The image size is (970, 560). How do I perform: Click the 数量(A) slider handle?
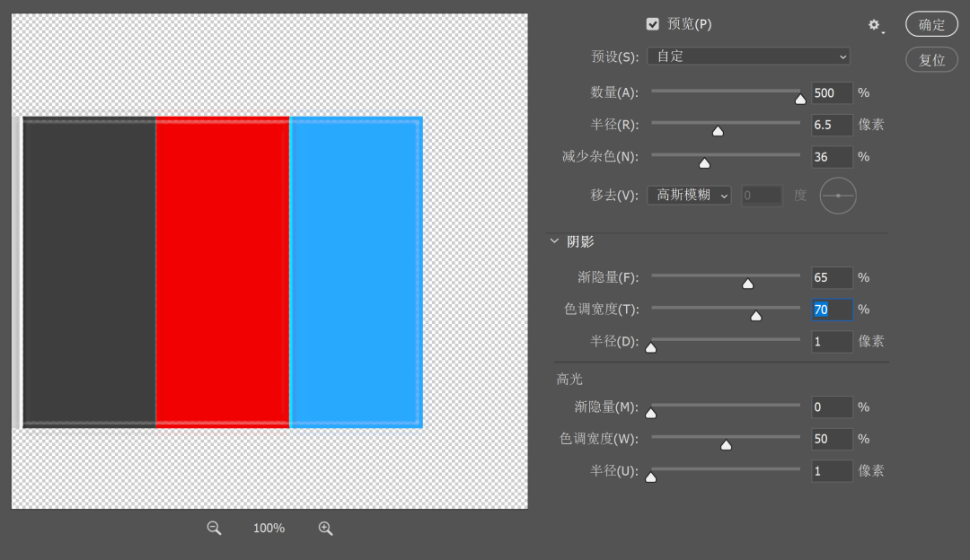(x=800, y=99)
